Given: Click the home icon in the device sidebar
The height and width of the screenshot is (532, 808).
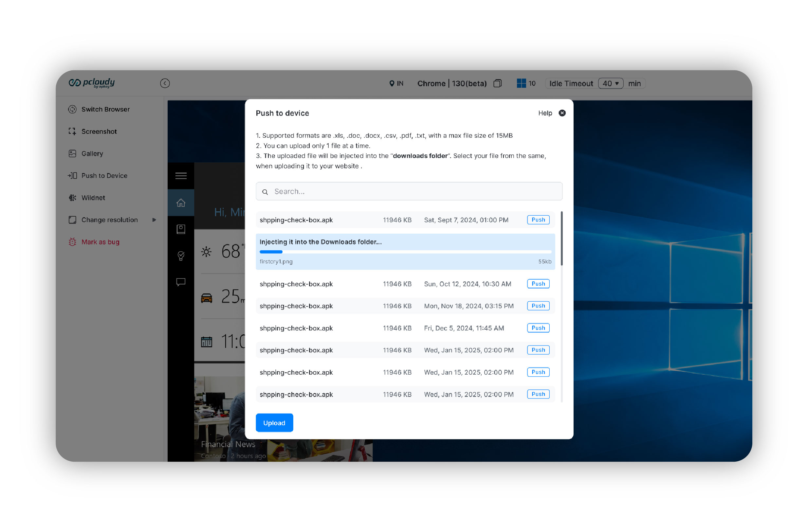Looking at the screenshot, I should (x=181, y=203).
